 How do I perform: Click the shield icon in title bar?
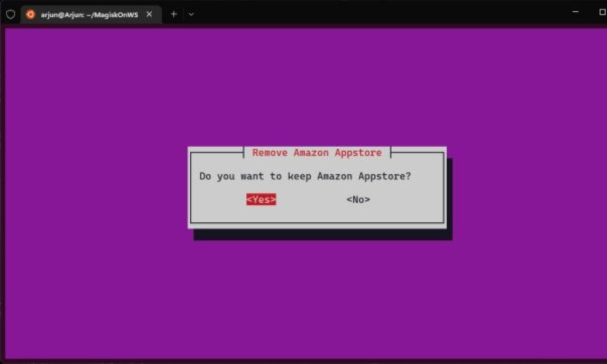click(11, 14)
